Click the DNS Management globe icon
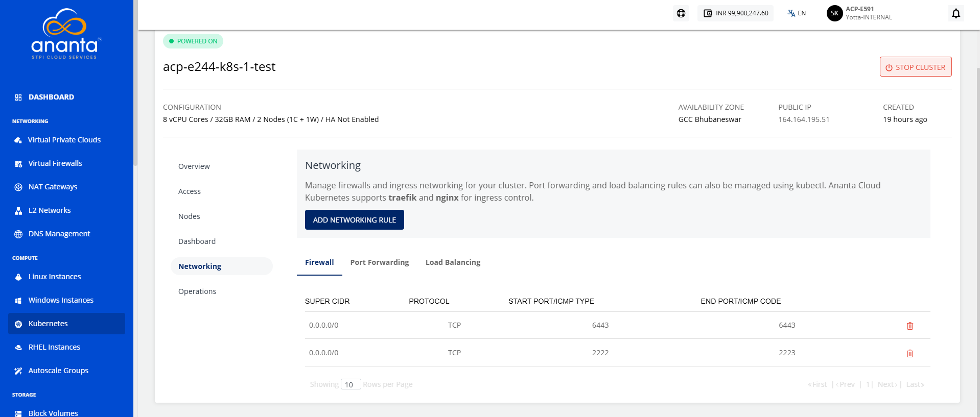This screenshot has width=980, height=417. (18, 234)
